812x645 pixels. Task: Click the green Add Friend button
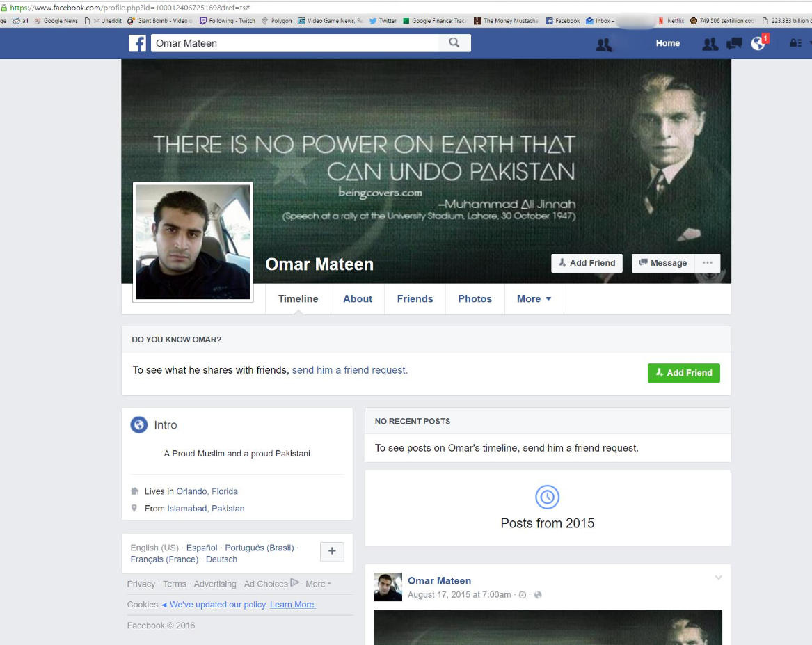(683, 373)
